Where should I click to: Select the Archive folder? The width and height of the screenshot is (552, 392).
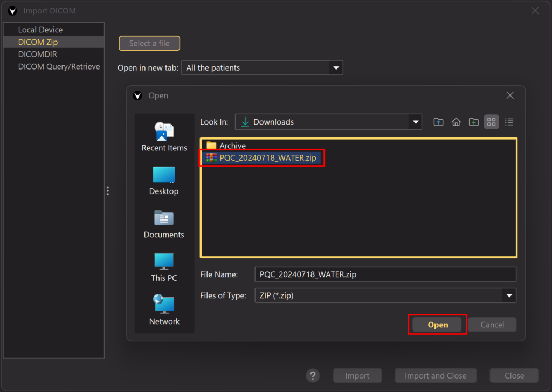coord(233,146)
